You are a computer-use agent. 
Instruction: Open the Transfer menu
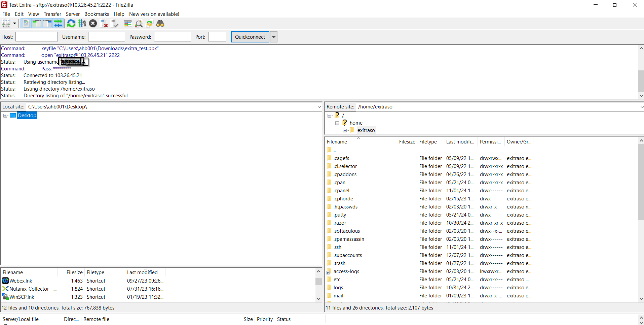(x=52, y=14)
